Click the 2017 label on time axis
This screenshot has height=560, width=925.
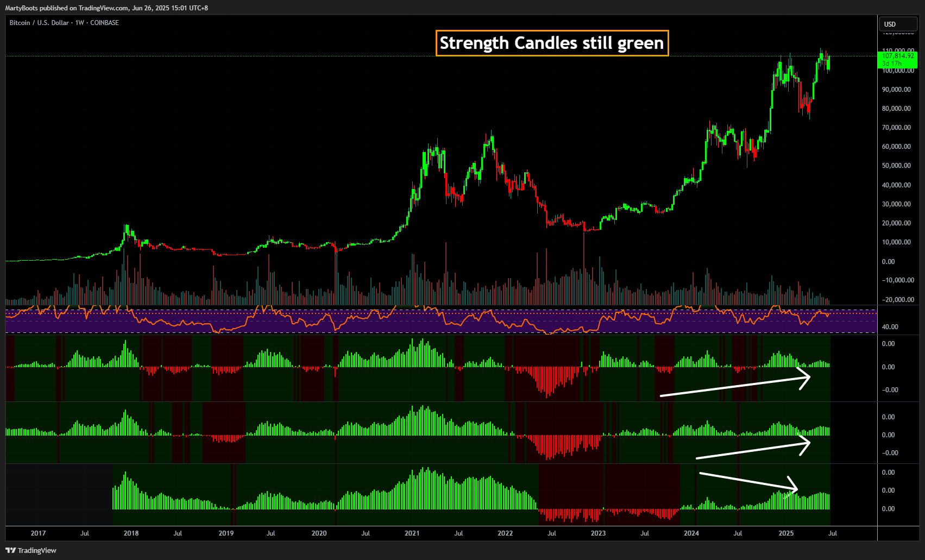coord(38,533)
